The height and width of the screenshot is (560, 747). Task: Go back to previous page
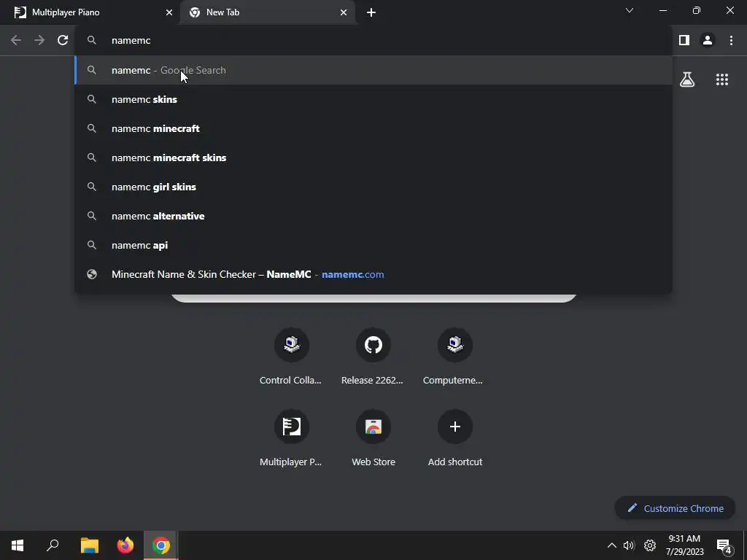(x=16, y=41)
